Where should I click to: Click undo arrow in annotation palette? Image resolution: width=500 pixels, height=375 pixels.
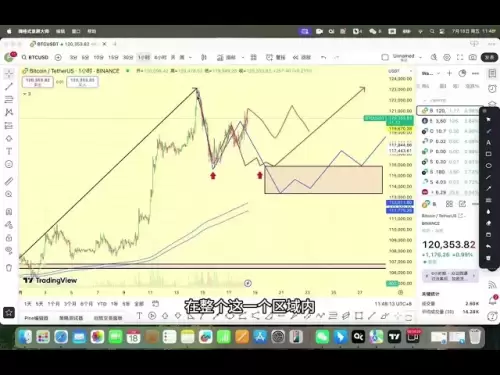(x=488, y=246)
